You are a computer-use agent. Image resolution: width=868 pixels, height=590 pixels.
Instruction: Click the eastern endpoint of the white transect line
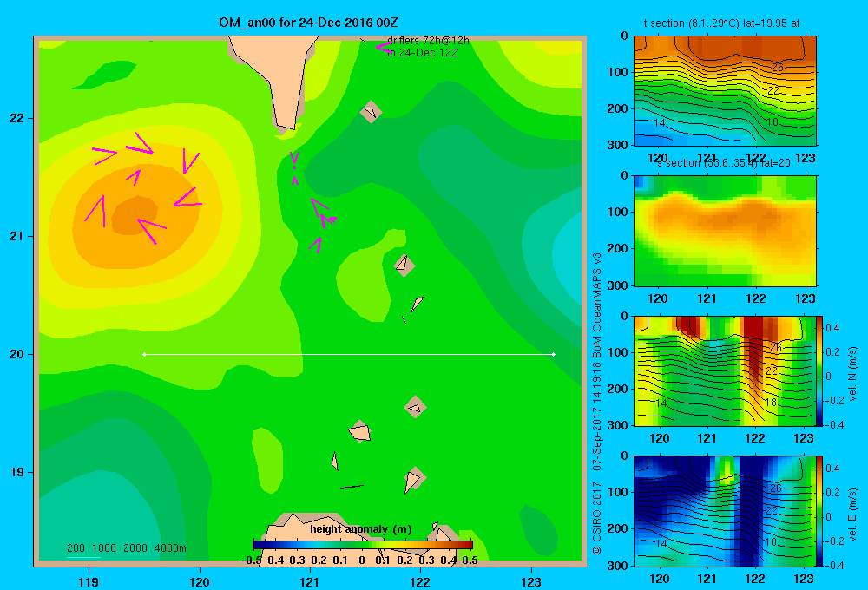coord(554,354)
